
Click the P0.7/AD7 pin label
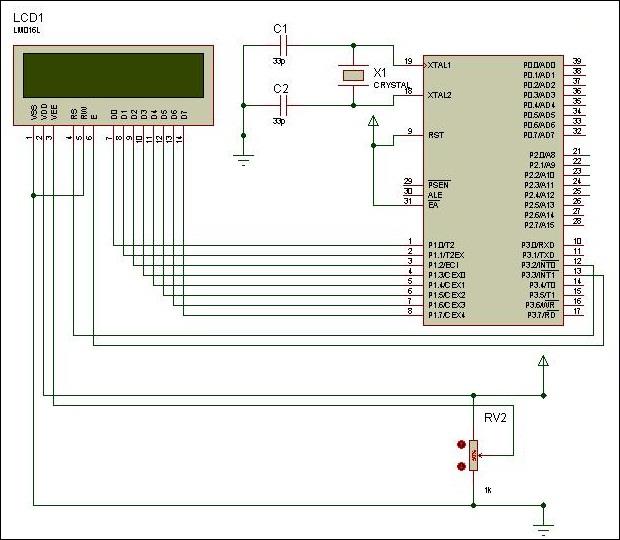[539, 135]
